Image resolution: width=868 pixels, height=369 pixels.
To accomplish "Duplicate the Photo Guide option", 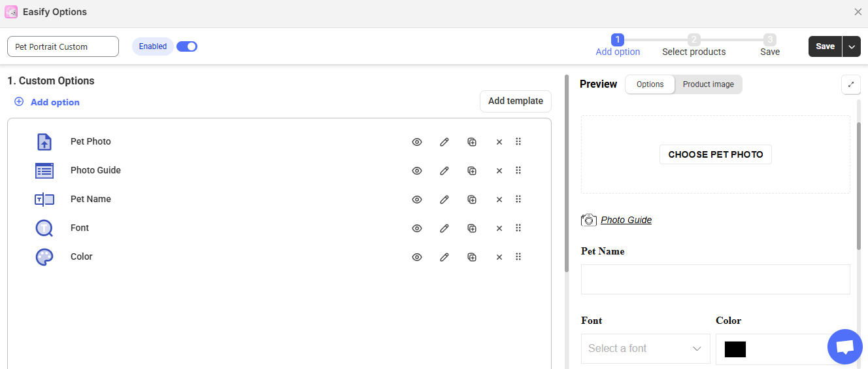I will (x=472, y=171).
